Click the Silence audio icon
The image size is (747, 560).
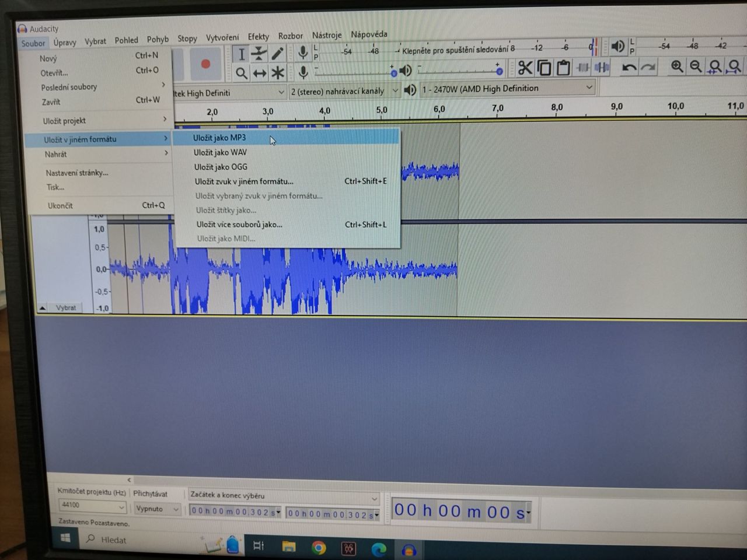pyautogui.click(x=601, y=68)
